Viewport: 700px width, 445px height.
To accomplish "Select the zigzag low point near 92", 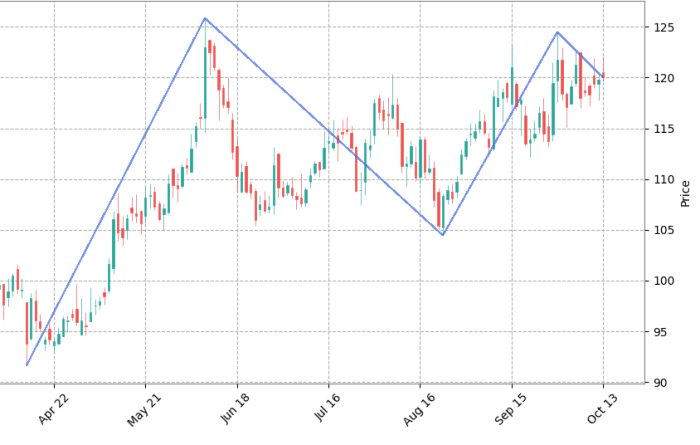I will point(26,366).
